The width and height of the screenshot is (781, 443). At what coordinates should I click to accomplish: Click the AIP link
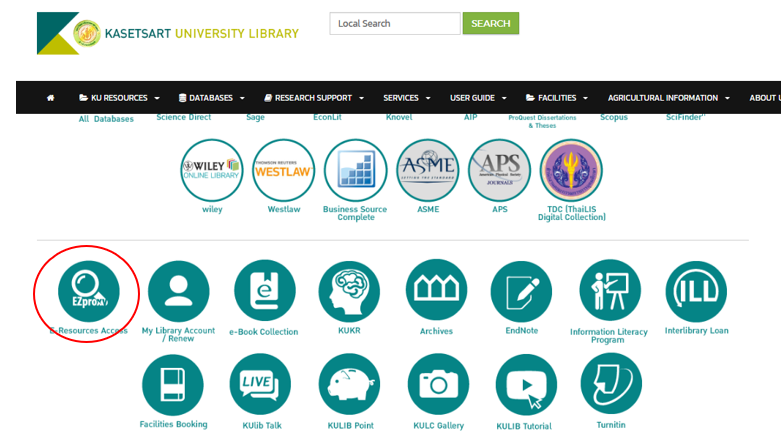pos(471,117)
